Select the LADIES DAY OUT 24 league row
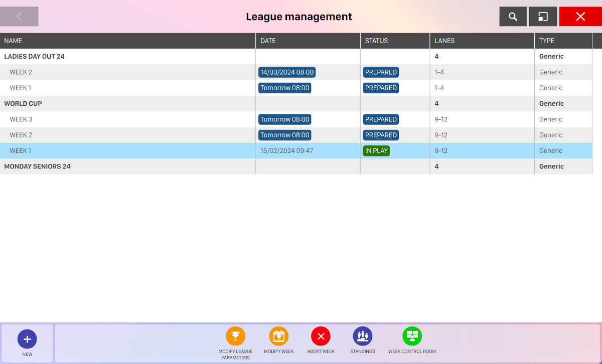This screenshot has width=602, height=364. click(x=34, y=57)
